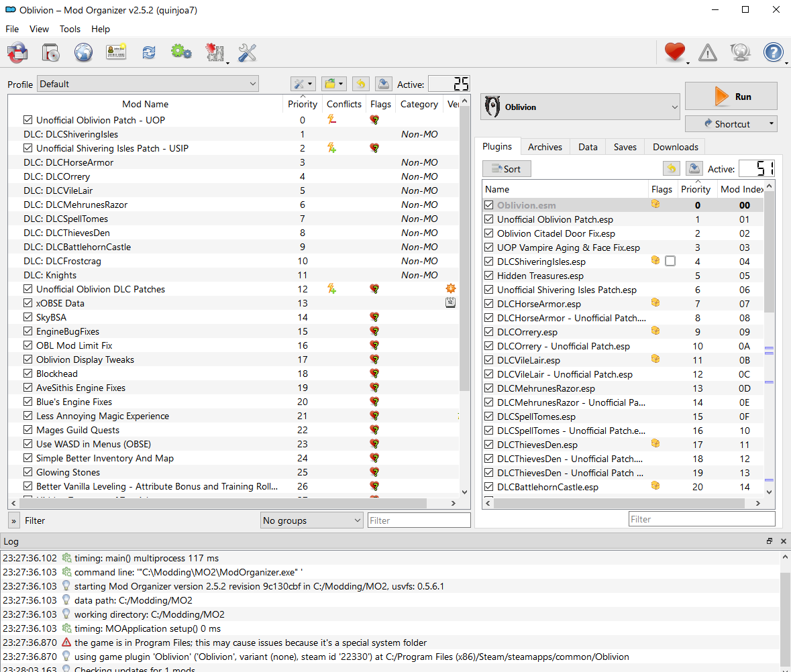
Task: Expand the Filter sidebar arrow button
Action: tap(13, 520)
